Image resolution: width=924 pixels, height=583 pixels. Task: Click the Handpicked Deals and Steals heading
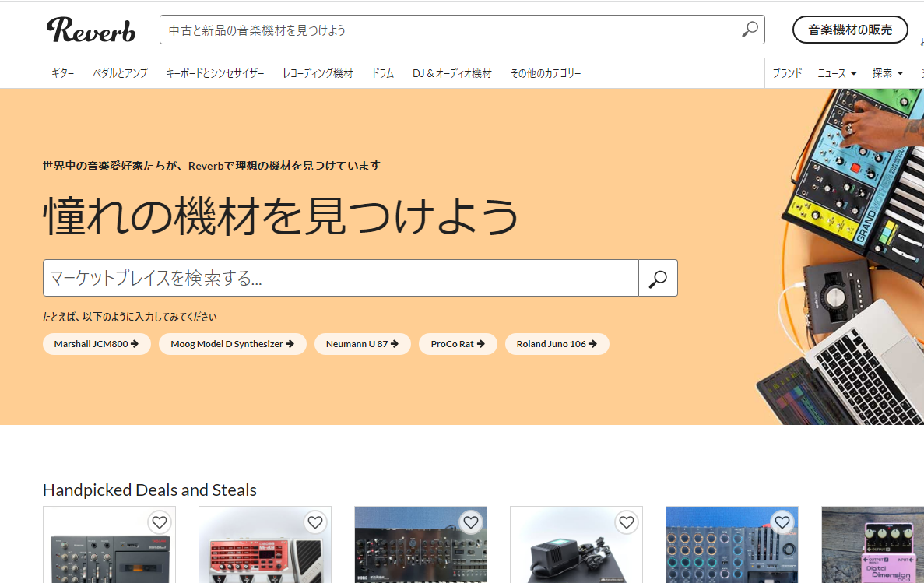coord(149,490)
